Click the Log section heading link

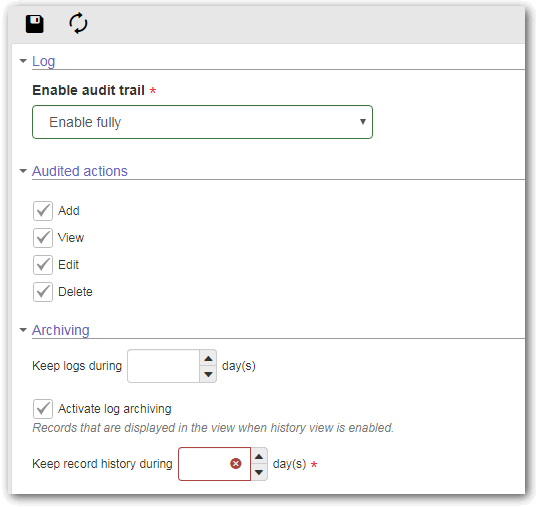[x=43, y=62]
